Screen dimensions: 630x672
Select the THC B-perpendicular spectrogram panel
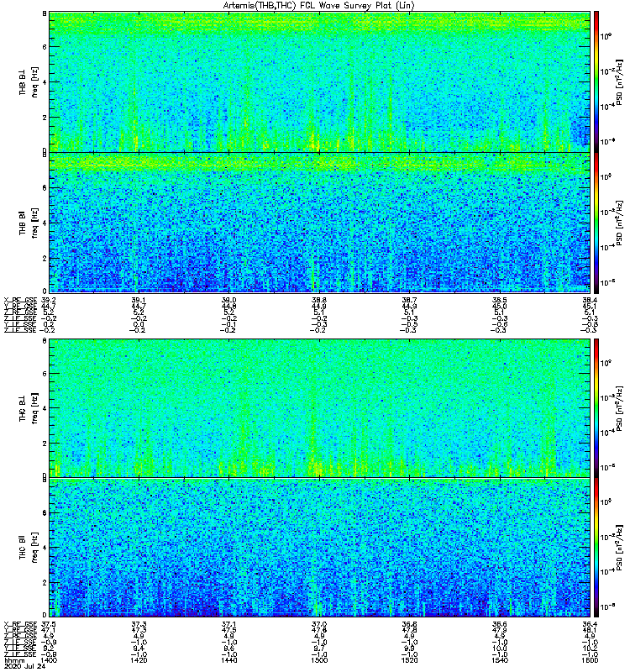[x=319, y=408]
